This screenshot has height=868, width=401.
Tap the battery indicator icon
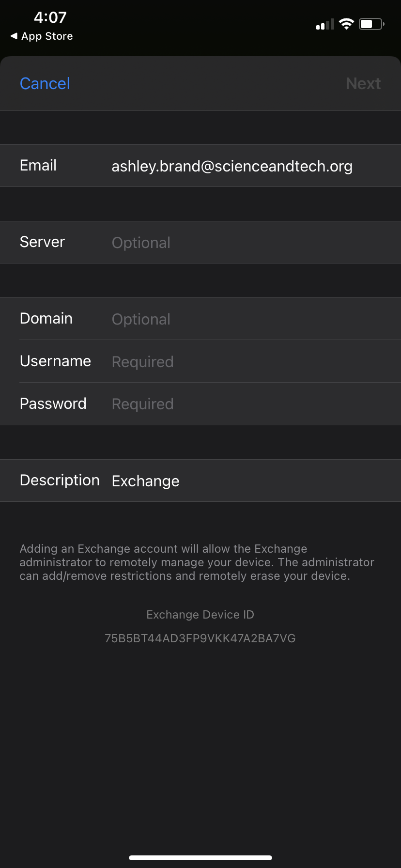click(371, 24)
